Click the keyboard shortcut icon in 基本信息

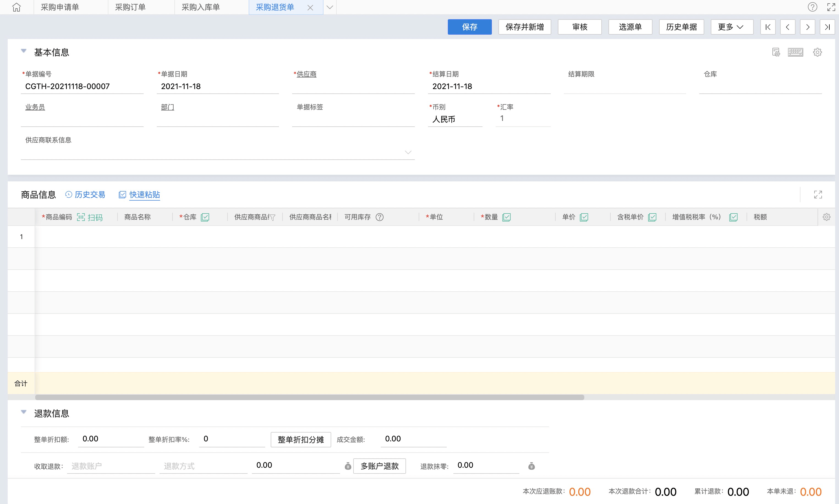795,52
